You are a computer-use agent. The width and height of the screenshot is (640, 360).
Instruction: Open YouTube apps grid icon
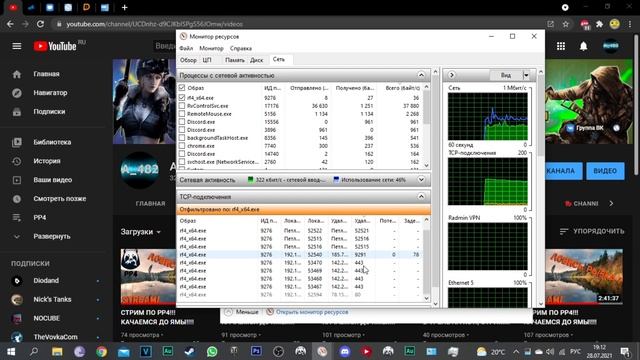561,46
